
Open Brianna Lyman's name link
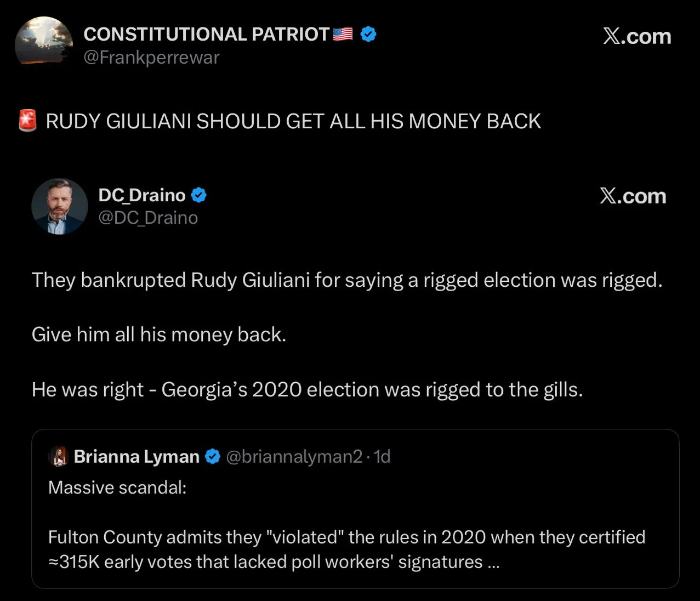[136, 456]
